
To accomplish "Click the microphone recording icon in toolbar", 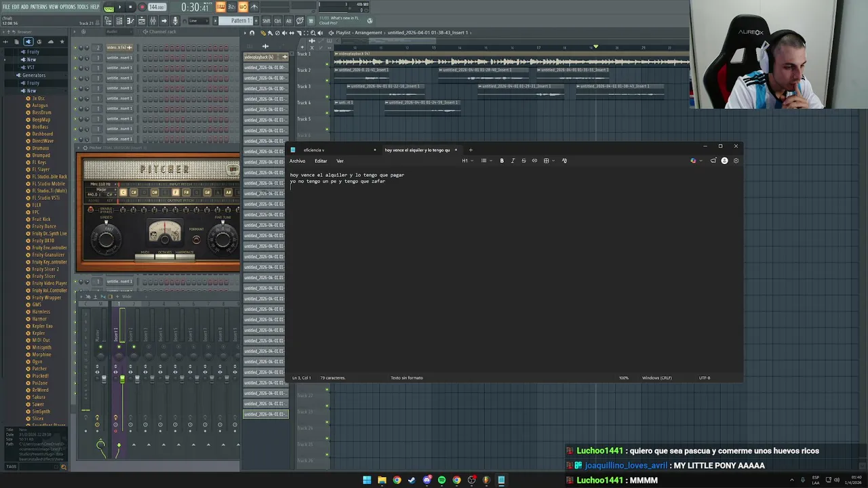I will (x=175, y=21).
